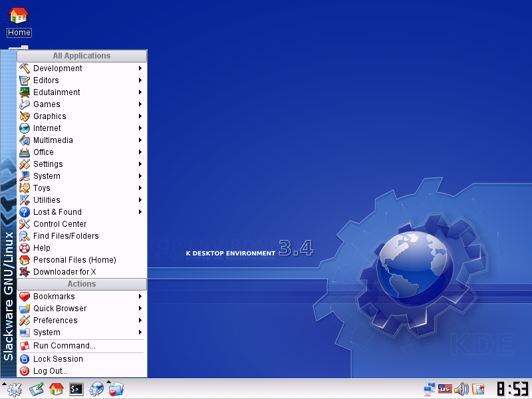This screenshot has height=399, width=532.
Task: Click Lock Session padlock icon
Action: (x=25, y=359)
